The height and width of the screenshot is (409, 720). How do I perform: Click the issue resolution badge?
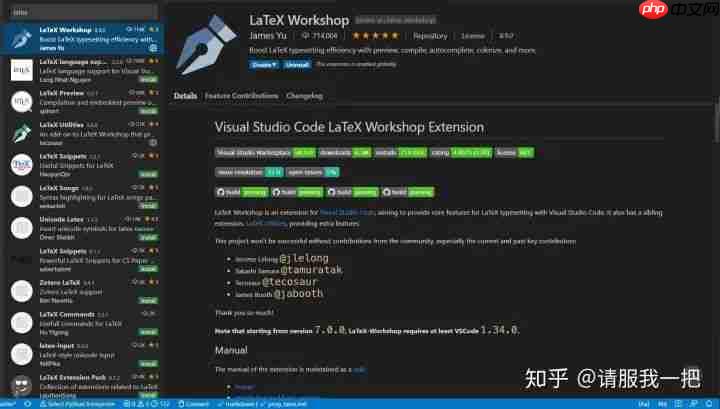pos(249,172)
